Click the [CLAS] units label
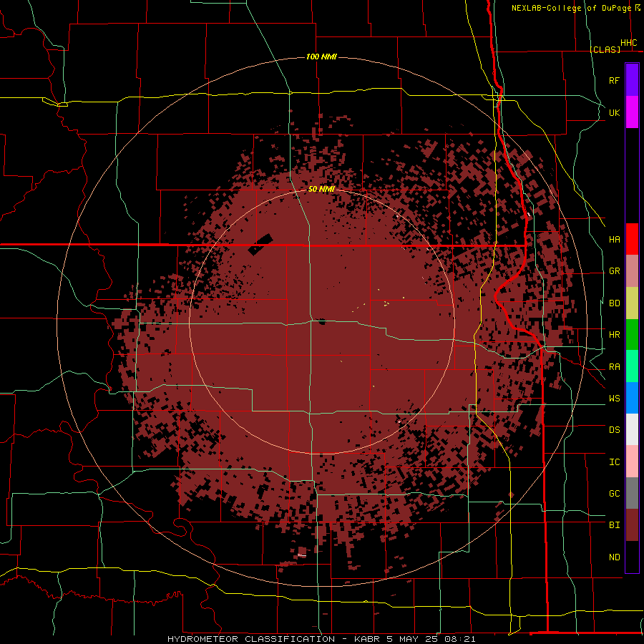Image resolution: width=644 pixels, height=644 pixels. pyautogui.click(x=605, y=49)
